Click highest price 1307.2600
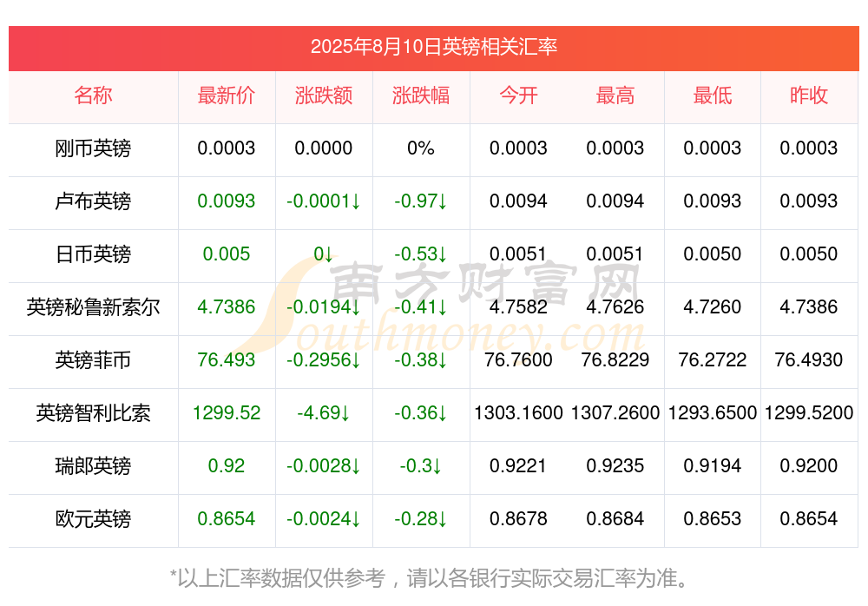Image resolution: width=868 pixels, height=606 pixels. click(x=615, y=413)
